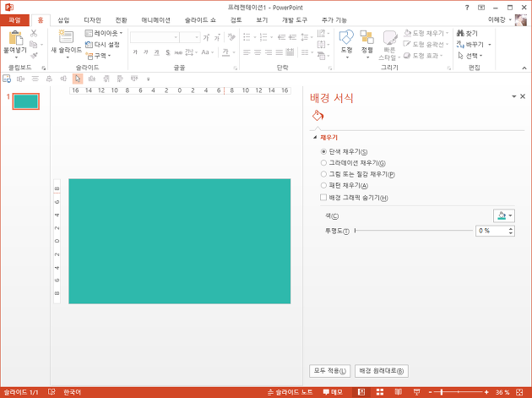Click the Normal view icon in status bar
532x398 pixels.
point(361,392)
